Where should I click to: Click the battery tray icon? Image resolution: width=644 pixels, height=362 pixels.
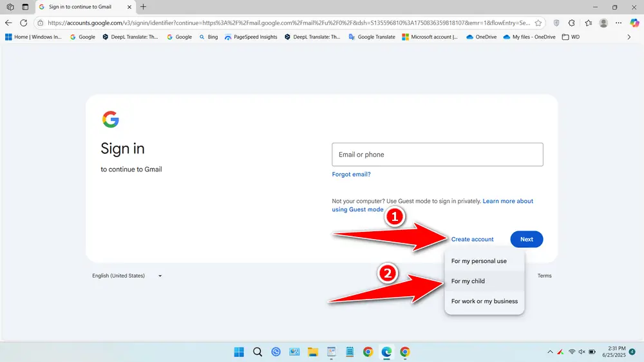tap(592, 352)
